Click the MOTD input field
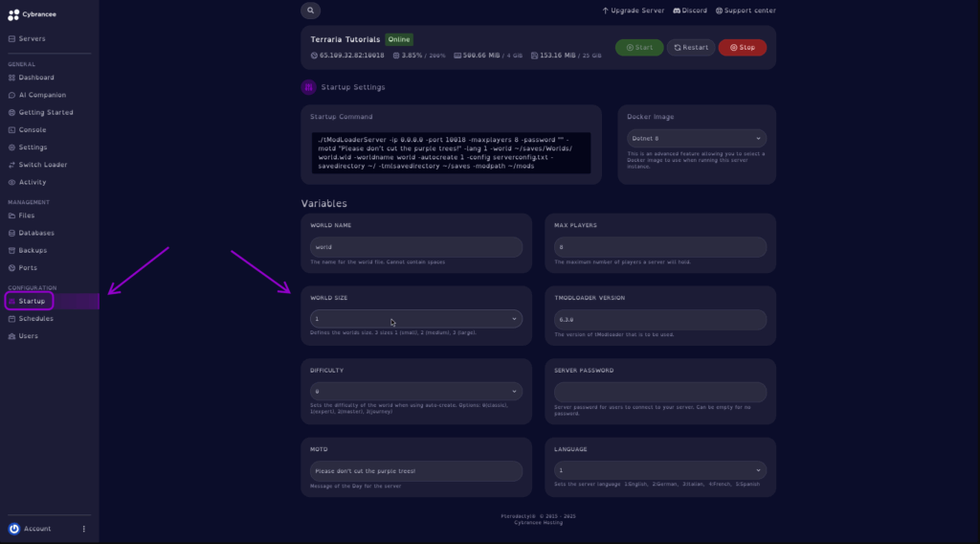Screen dimensions: 980x544 point(416,471)
